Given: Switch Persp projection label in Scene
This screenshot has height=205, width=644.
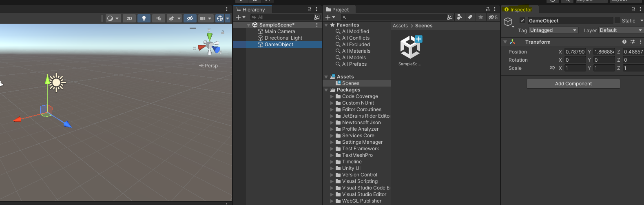Looking at the screenshot, I should click(x=208, y=65).
